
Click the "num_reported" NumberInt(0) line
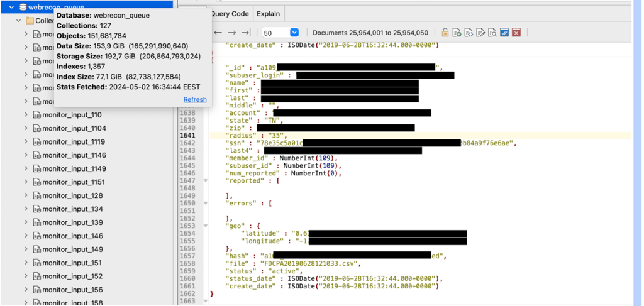click(284, 173)
